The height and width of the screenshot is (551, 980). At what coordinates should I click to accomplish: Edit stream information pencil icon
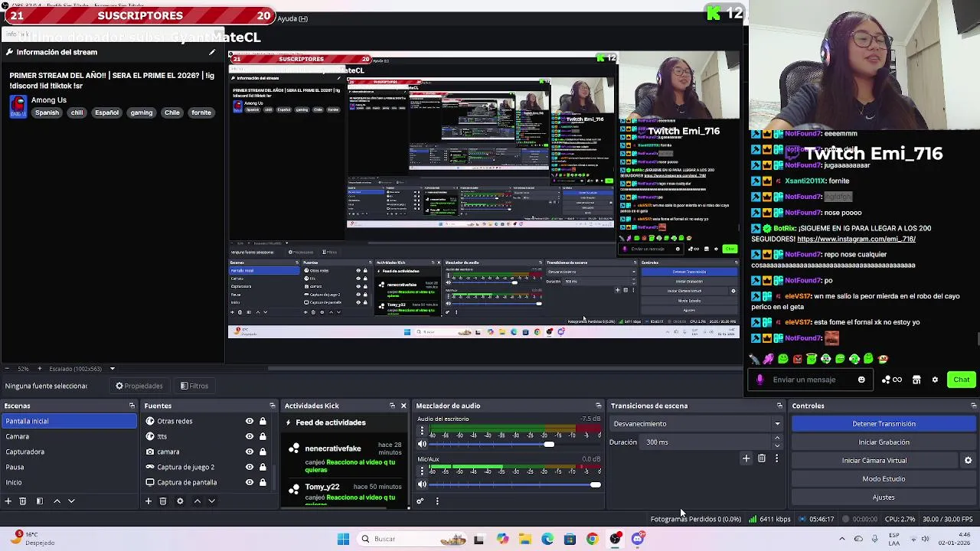(x=212, y=52)
